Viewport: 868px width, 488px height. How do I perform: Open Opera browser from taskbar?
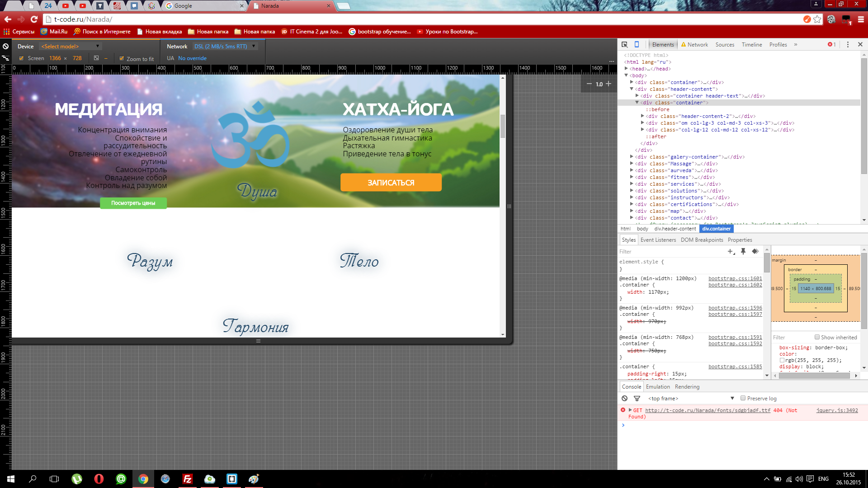tap(99, 479)
